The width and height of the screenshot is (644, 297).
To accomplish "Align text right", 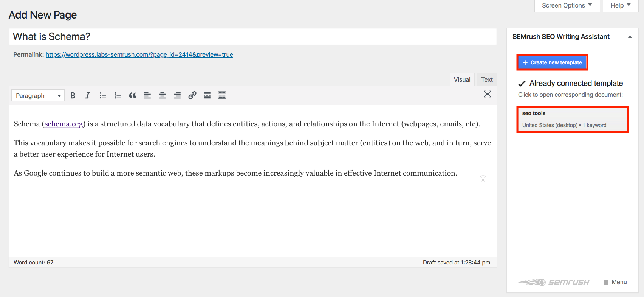I will point(177,95).
